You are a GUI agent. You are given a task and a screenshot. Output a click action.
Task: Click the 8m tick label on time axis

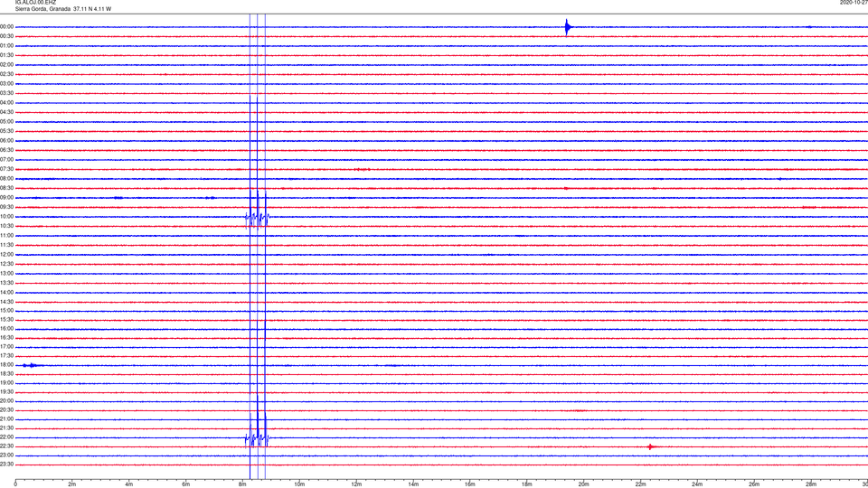pyautogui.click(x=242, y=484)
